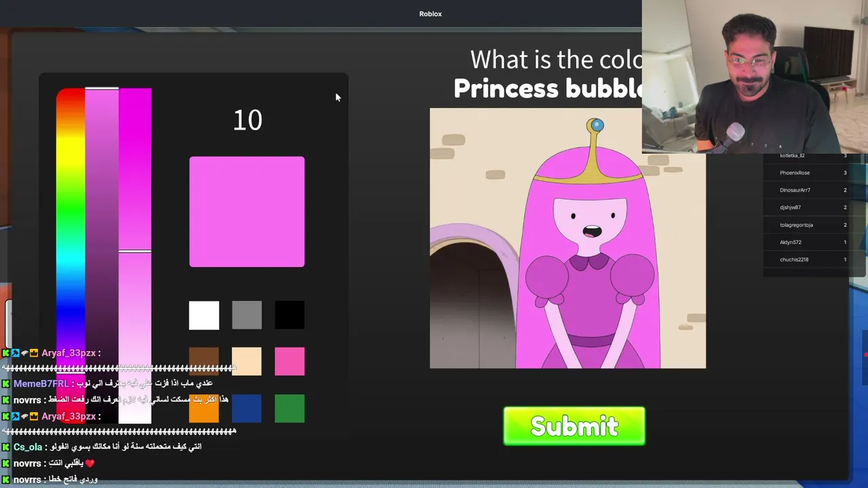Click the countdown timer showing 10
Viewport: 868px width, 488px height.
tap(247, 121)
